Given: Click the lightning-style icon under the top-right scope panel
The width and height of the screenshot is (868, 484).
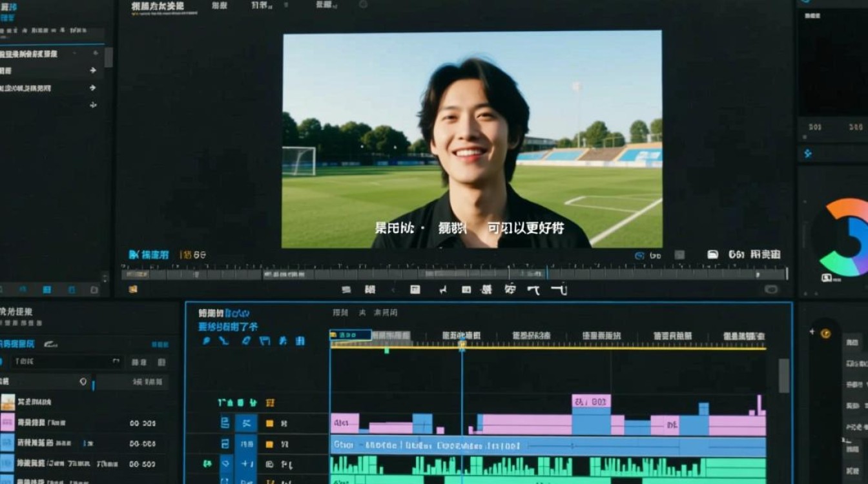Looking at the screenshot, I should point(807,154).
